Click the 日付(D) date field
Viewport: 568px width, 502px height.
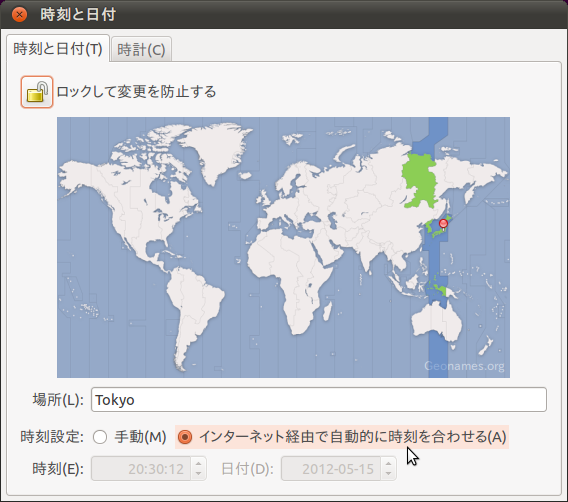(331, 469)
